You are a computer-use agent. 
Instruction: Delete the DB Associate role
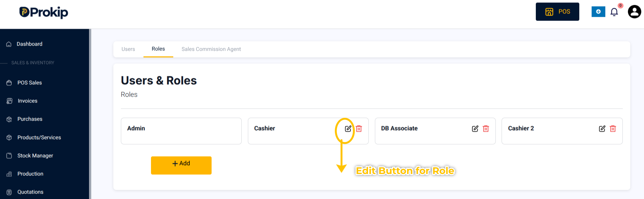486,129
